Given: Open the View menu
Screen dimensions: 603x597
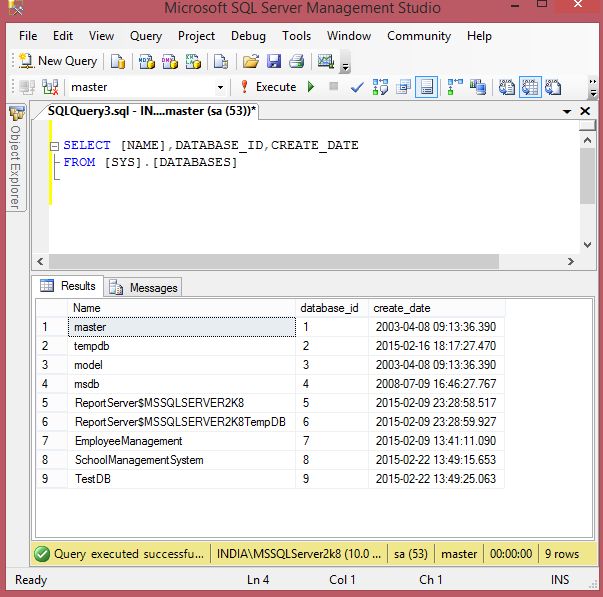Looking at the screenshot, I should pyautogui.click(x=101, y=36).
